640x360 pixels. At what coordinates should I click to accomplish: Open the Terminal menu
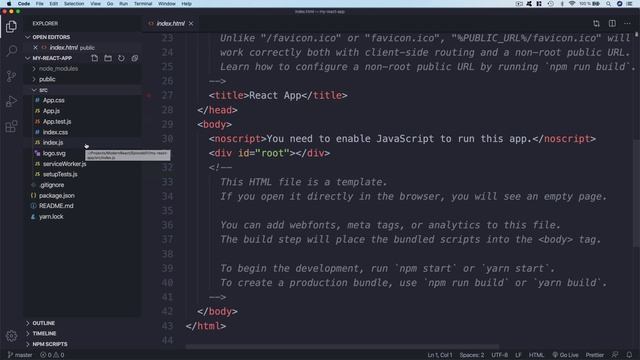click(x=143, y=4)
